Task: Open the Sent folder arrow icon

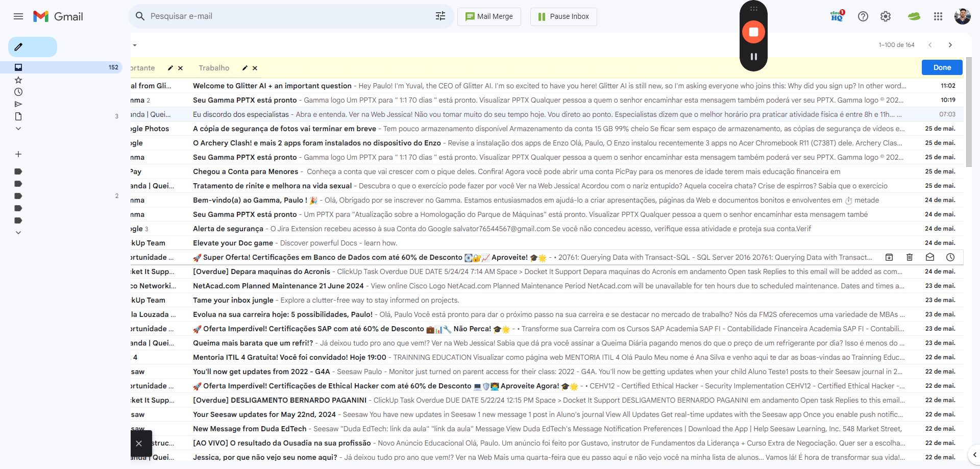Action: [x=18, y=104]
